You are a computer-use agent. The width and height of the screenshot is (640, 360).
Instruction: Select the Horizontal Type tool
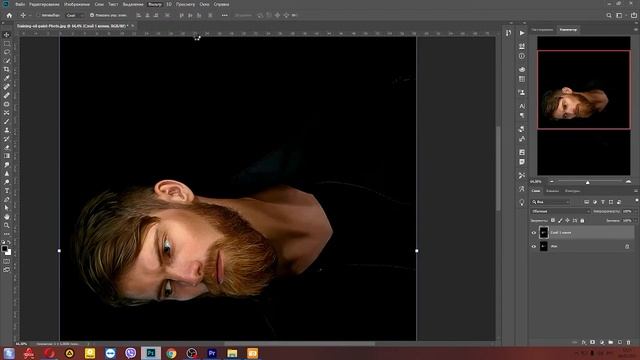pyautogui.click(x=7, y=191)
